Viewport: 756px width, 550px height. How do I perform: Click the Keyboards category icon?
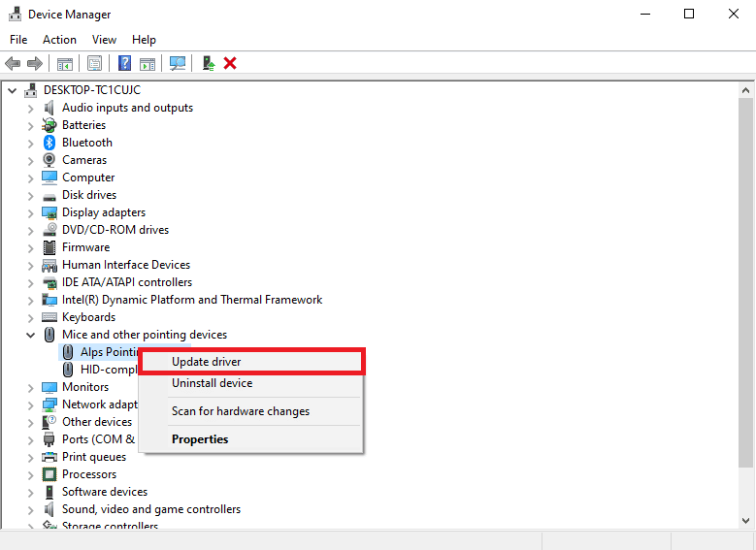(x=49, y=316)
